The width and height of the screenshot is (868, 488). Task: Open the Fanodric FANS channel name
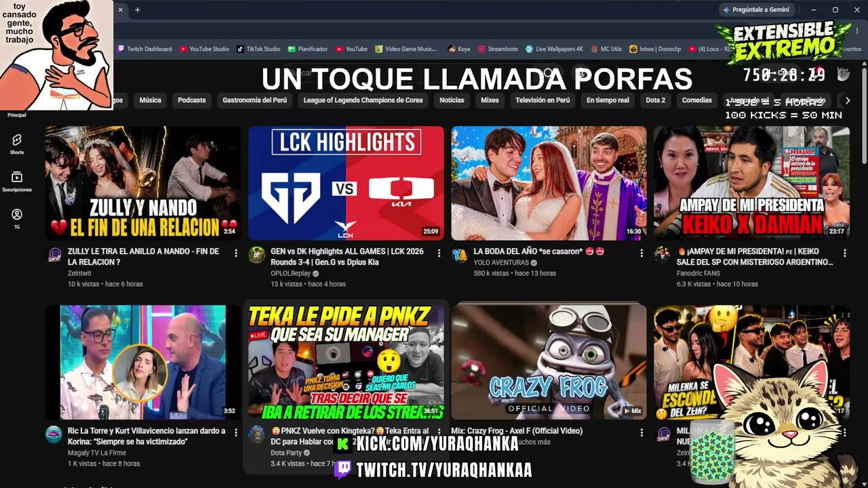[x=698, y=273]
